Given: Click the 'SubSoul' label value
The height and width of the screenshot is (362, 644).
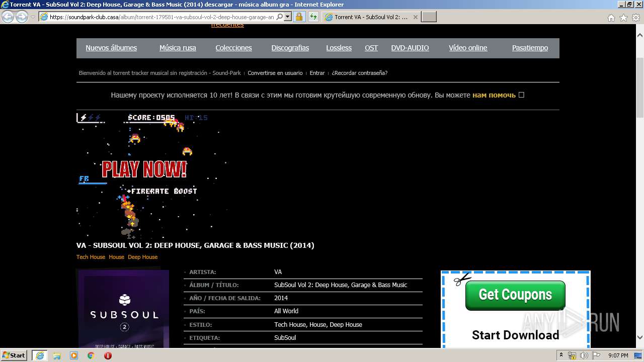Looking at the screenshot, I should click(x=285, y=337).
